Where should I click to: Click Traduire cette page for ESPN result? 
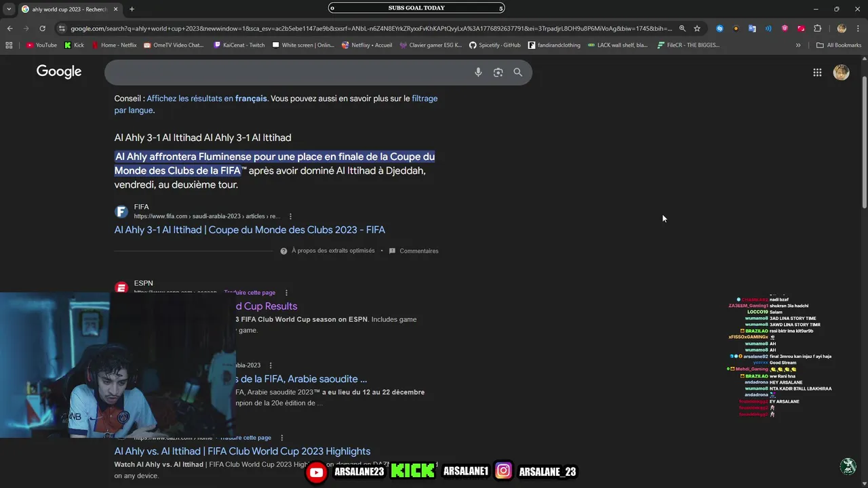tap(250, 293)
